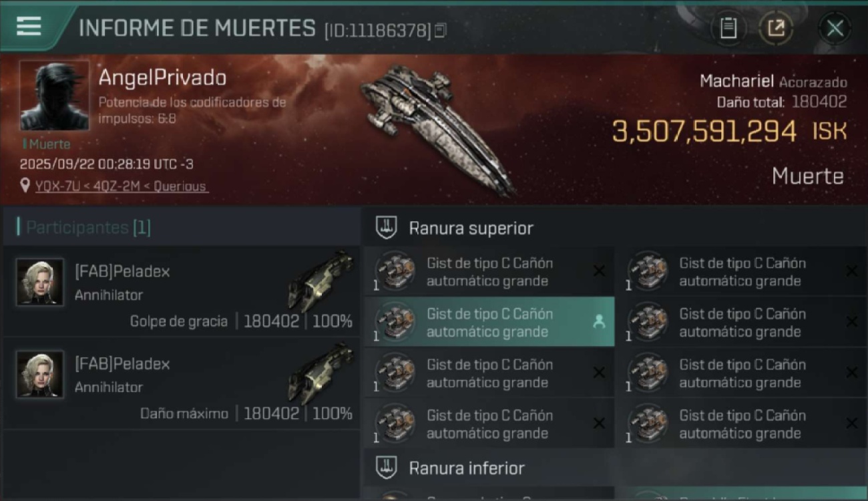Select the highlighted Gist de tipo C Cañón module

click(x=489, y=322)
